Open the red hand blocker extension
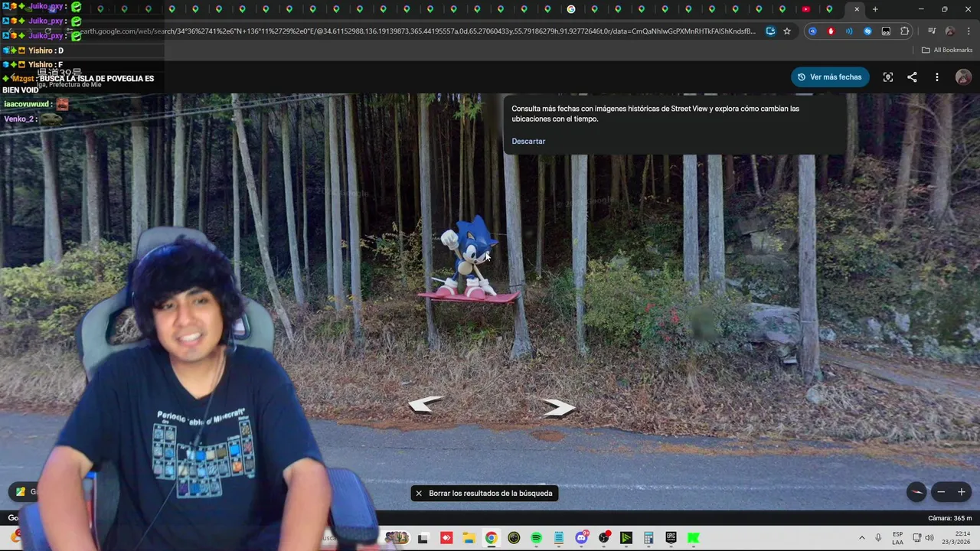This screenshot has width=980, height=551. 831,31
